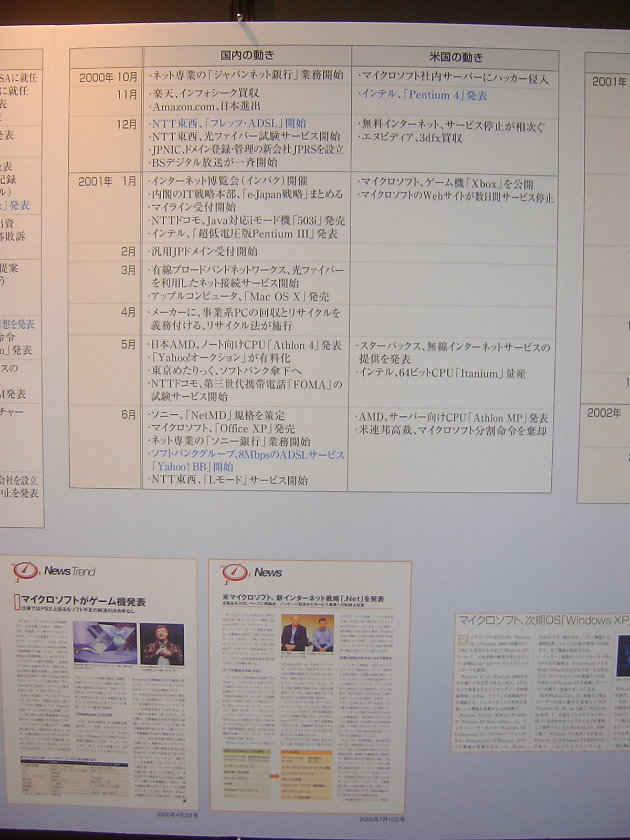Click "NTTドコモ、Java対応iモード機「503i」発売"
This screenshot has height=840, width=630.
click(x=247, y=220)
